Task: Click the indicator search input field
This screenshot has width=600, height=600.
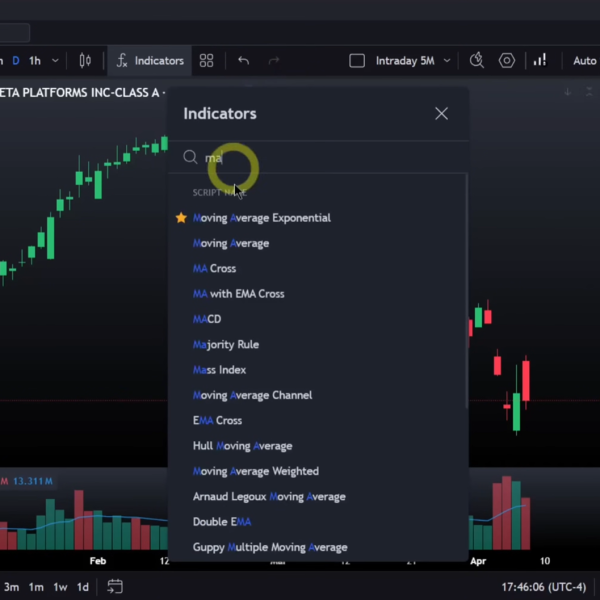Action: 320,157
